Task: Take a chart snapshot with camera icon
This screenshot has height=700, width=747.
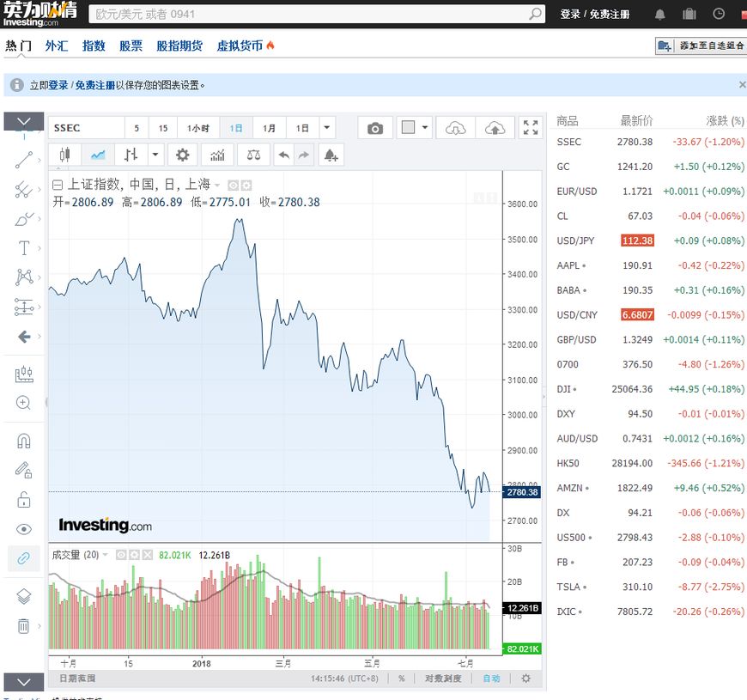Action: point(375,127)
